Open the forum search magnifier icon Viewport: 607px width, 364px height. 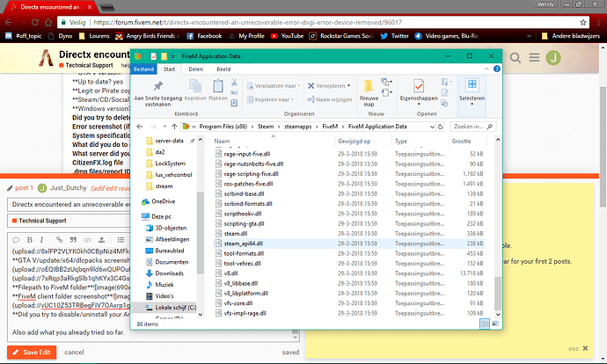coord(515,58)
